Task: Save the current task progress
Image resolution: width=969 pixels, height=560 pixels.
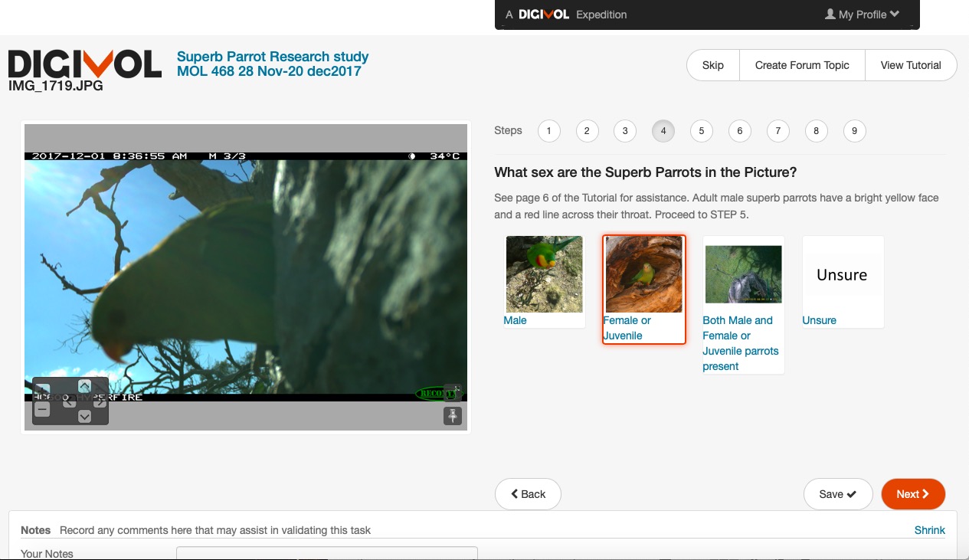Action: click(837, 494)
